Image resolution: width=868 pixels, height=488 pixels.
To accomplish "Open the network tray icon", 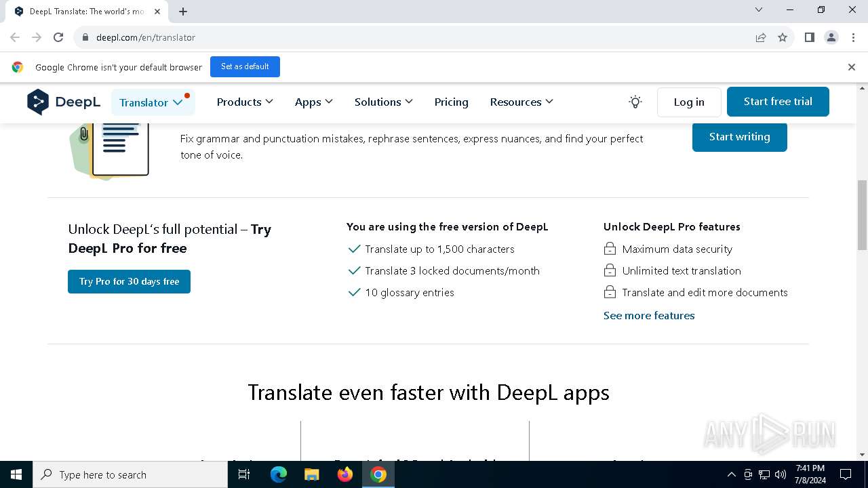I will (764, 474).
